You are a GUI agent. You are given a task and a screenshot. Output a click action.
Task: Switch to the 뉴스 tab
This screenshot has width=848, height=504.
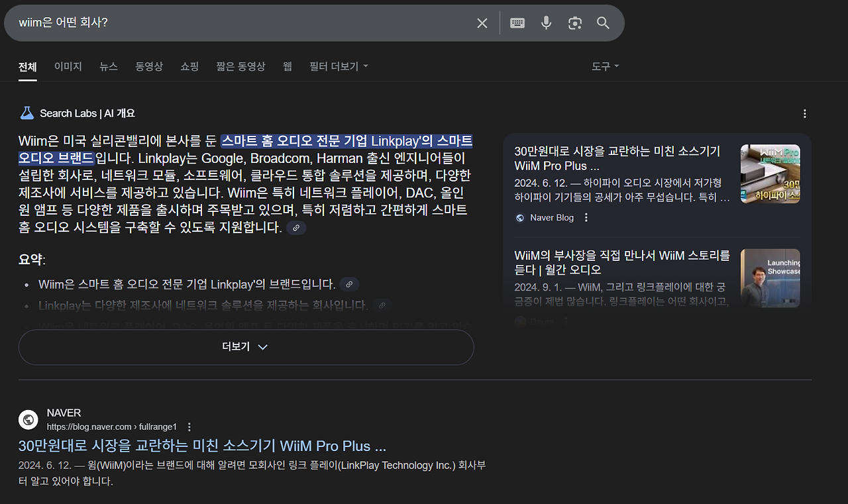(x=109, y=66)
